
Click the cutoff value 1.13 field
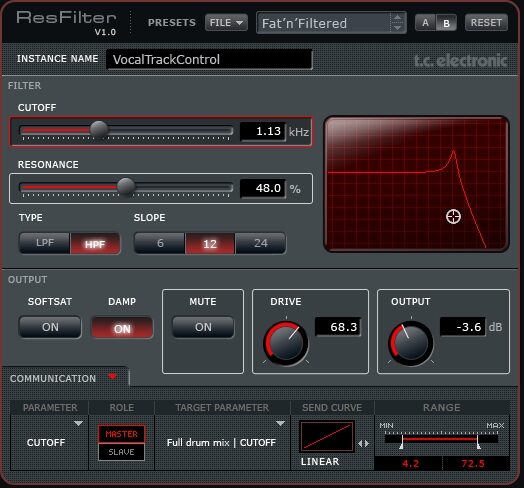263,131
